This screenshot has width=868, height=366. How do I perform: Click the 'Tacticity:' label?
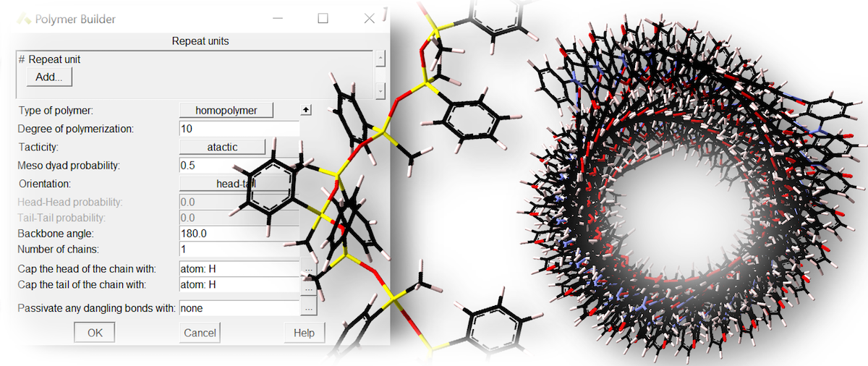(38, 147)
